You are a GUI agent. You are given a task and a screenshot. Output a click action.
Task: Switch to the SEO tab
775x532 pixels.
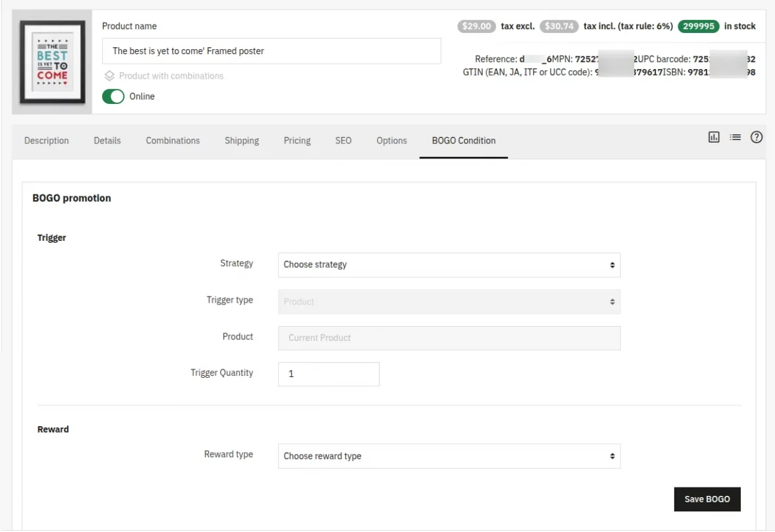click(344, 141)
